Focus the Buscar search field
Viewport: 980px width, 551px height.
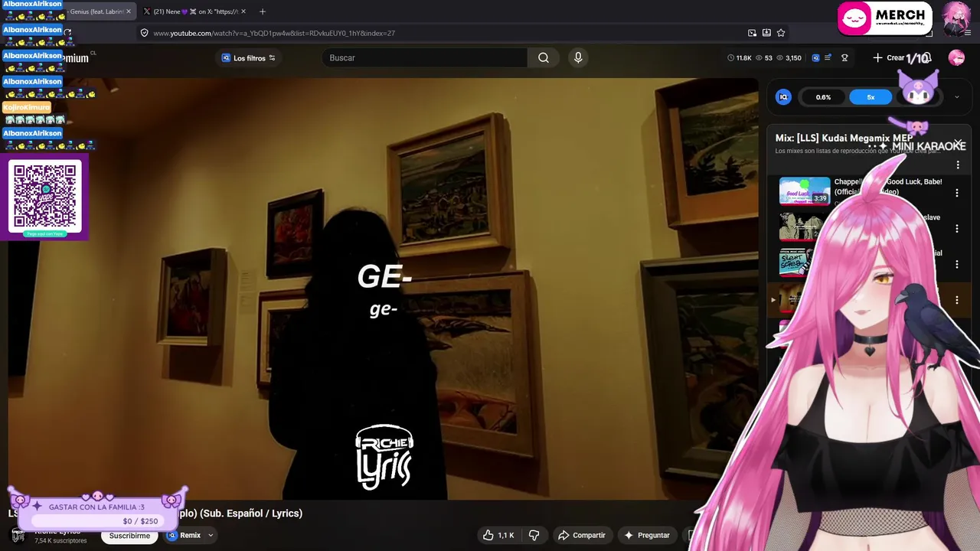coord(426,57)
